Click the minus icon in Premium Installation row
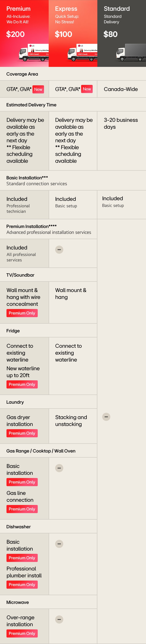This screenshot has width=146, height=644. pos(59,249)
